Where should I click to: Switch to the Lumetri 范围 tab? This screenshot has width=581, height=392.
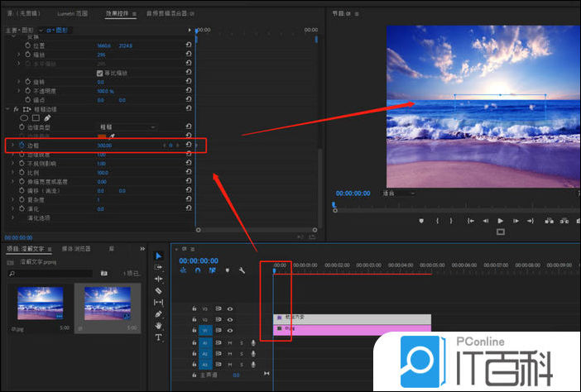72,14
